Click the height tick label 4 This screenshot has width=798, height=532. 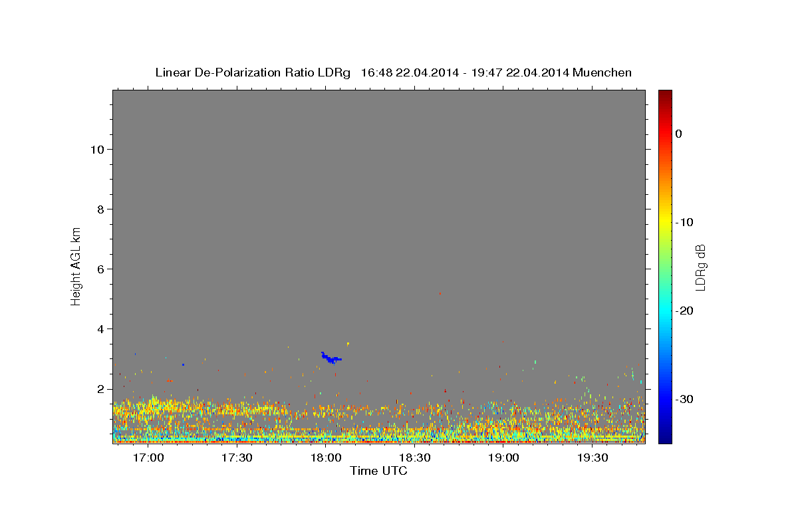tap(101, 329)
